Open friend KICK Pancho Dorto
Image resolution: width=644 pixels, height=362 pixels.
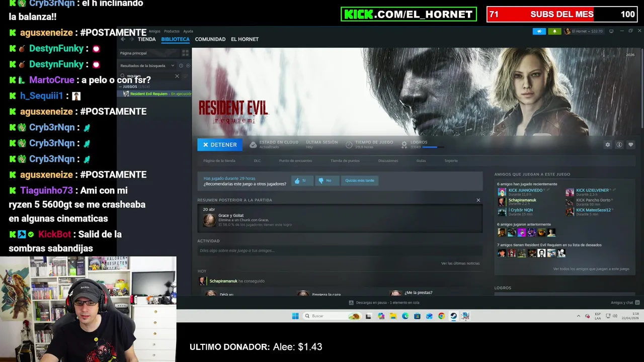point(593,200)
